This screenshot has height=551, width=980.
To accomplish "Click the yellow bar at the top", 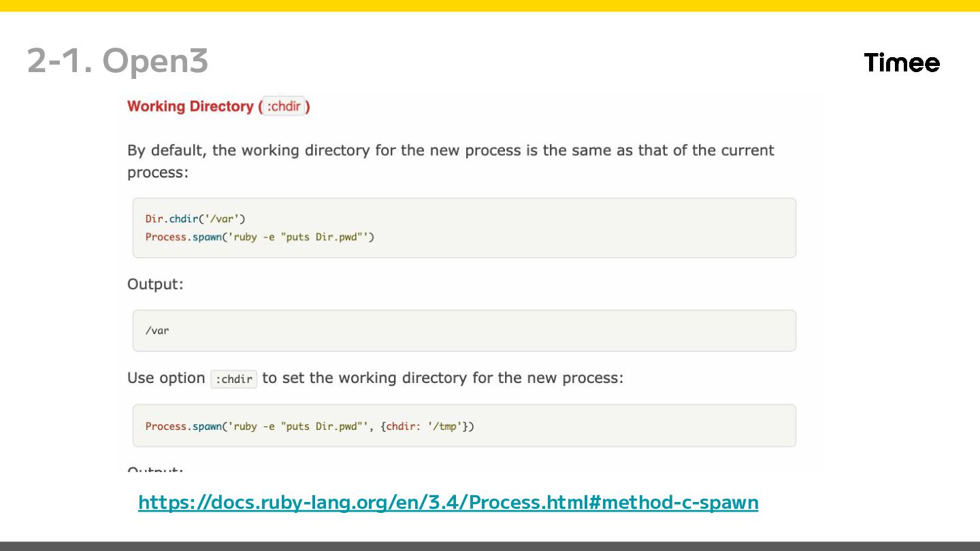I will [x=490, y=5].
